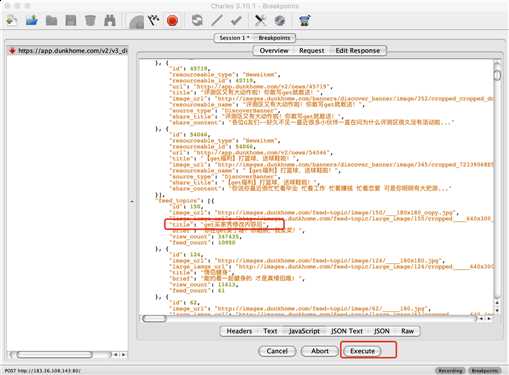Click the Cancel button
Screen dimensions: 509x375
tap(277, 351)
